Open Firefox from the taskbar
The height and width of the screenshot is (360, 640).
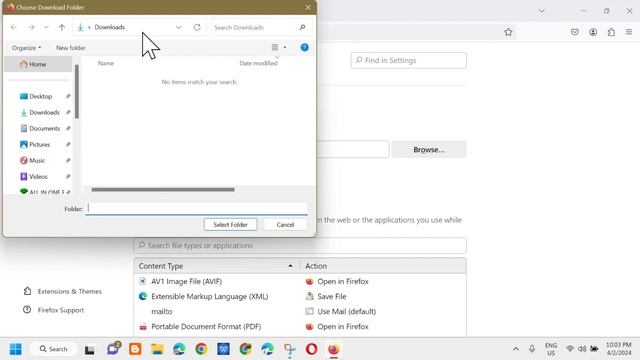tap(333, 349)
